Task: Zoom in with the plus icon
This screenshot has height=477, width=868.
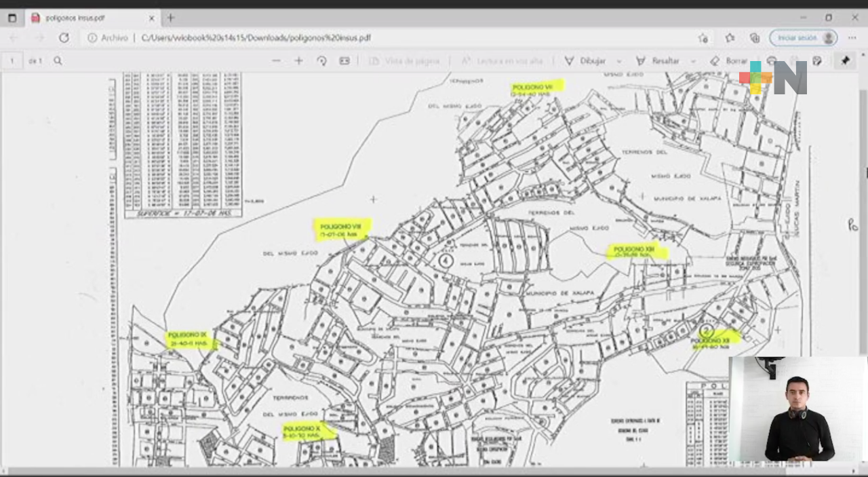Action: [x=298, y=61]
